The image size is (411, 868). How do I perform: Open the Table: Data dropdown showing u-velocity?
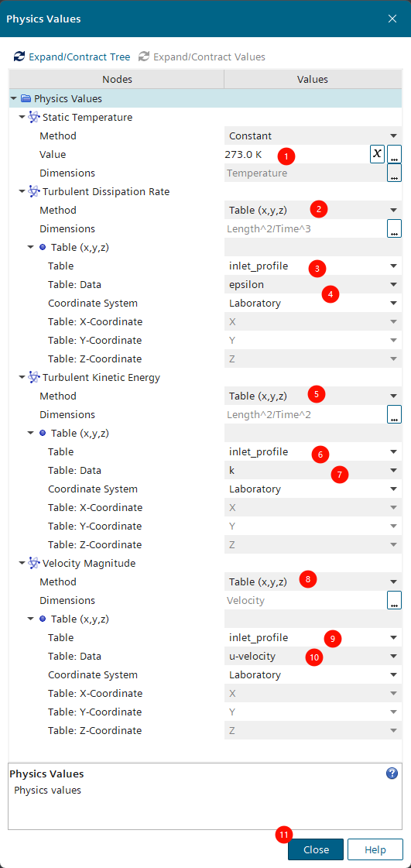(x=313, y=657)
